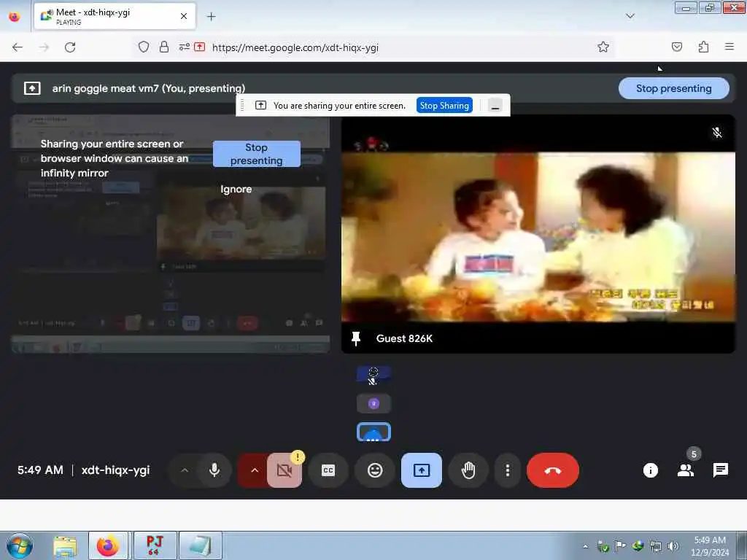Click Stop presenting in the top banner
The width and height of the screenshot is (747, 560).
click(x=673, y=88)
